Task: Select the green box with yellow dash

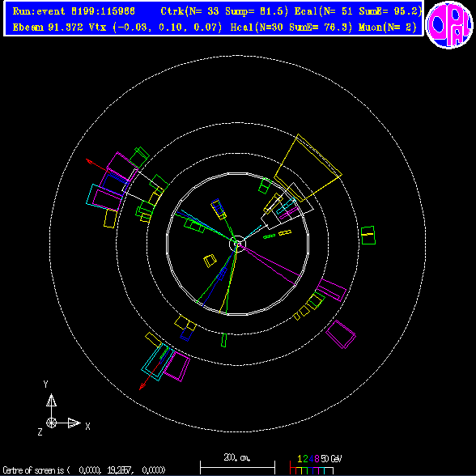Action: coord(368,235)
